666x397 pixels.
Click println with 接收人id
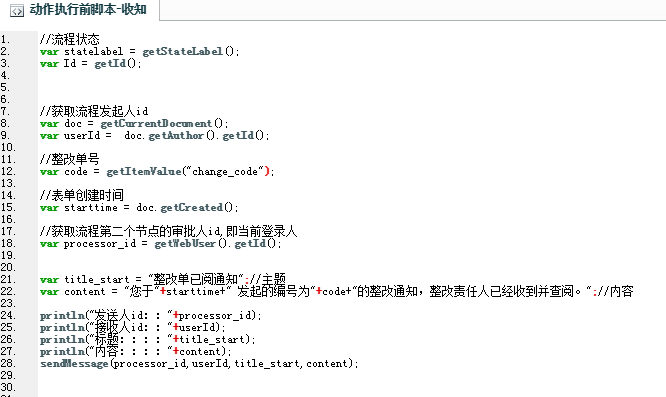pyautogui.click(x=133, y=327)
